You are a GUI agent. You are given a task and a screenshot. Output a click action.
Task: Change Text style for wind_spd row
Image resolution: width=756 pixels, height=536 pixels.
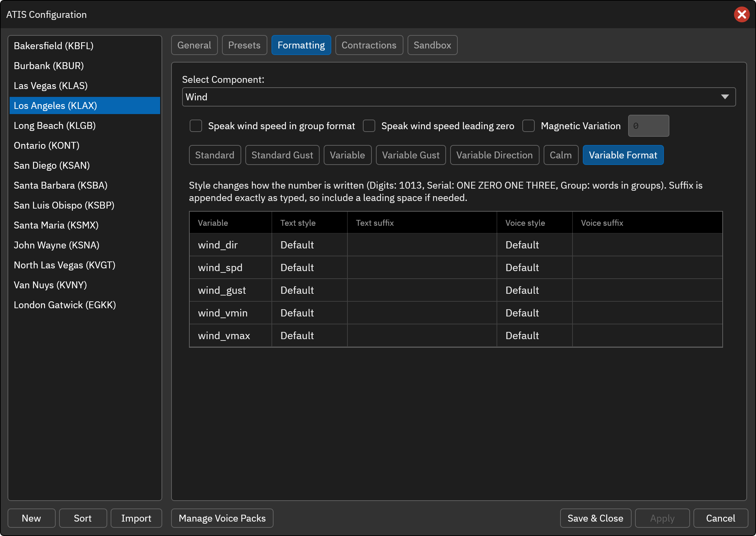(x=309, y=267)
